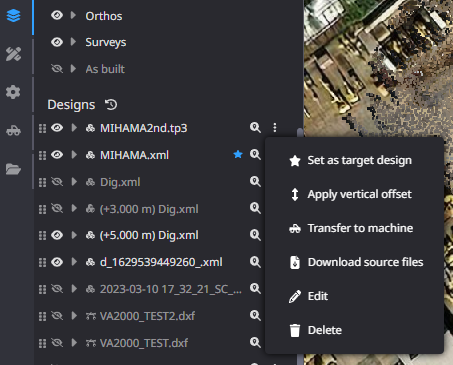Image resolution: width=453 pixels, height=365 pixels.
Task: Zoom to the Dig.xml design
Action: [255, 181]
